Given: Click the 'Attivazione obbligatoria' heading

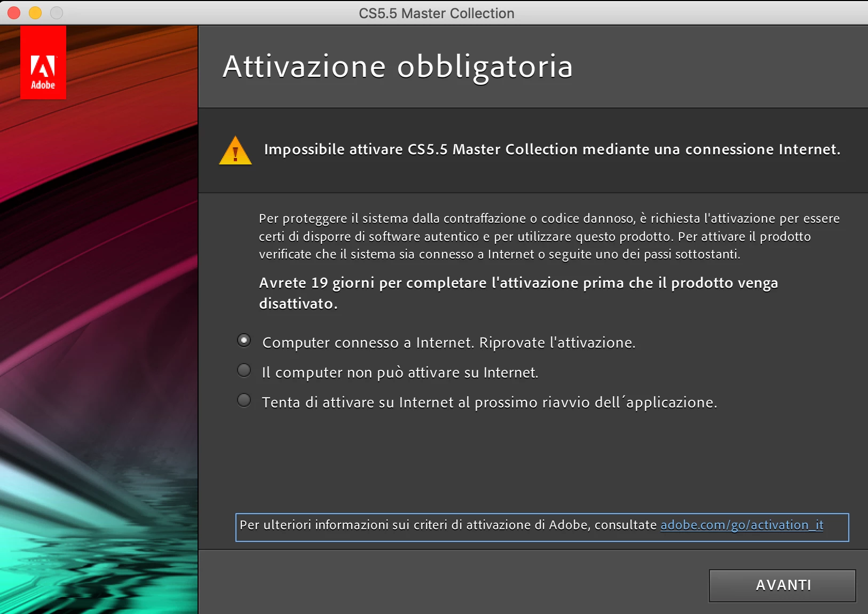Looking at the screenshot, I should point(398,67).
